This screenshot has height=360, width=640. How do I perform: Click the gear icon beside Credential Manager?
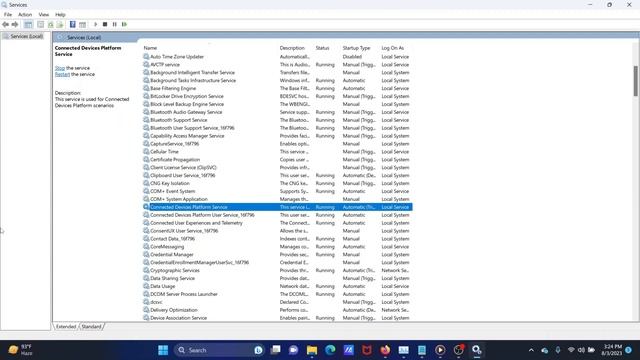(x=146, y=255)
